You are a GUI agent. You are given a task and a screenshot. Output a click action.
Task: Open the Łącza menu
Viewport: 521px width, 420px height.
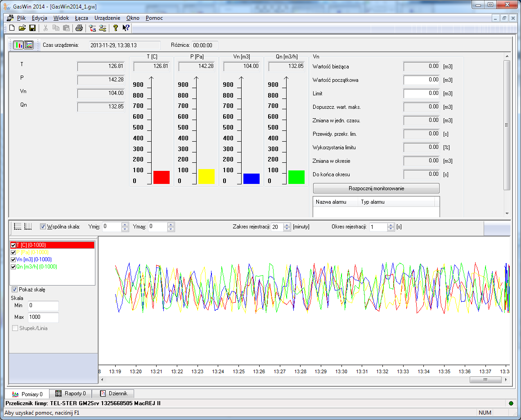point(81,18)
